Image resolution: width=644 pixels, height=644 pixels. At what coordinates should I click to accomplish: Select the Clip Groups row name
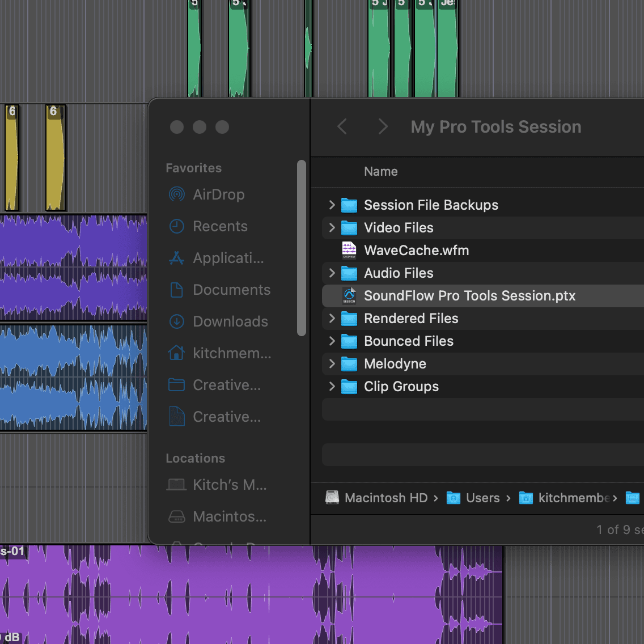pyautogui.click(x=401, y=387)
